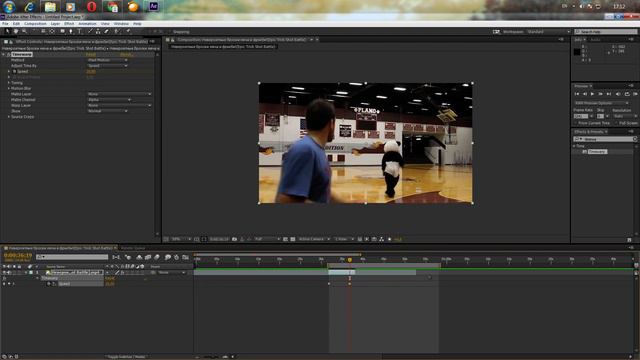Select the Zoom magnifier tool
640x360 pixels.
click(x=24, y=31)
